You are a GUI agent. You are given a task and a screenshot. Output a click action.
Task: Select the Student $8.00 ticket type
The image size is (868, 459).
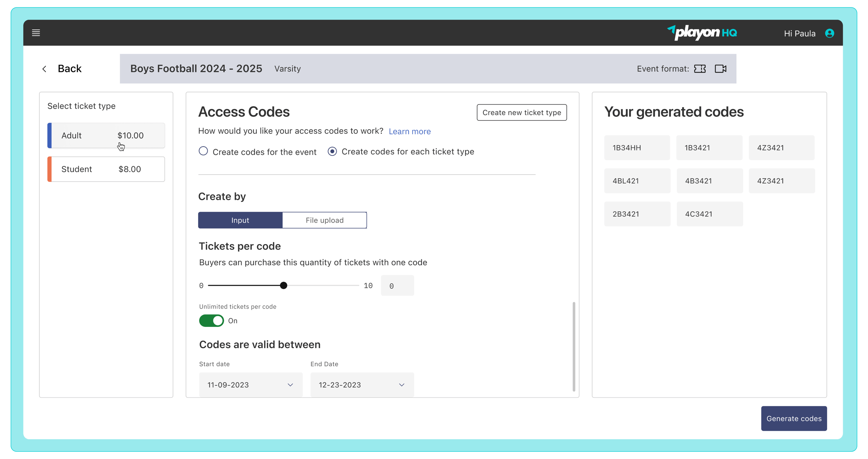[x=105, y=169]
